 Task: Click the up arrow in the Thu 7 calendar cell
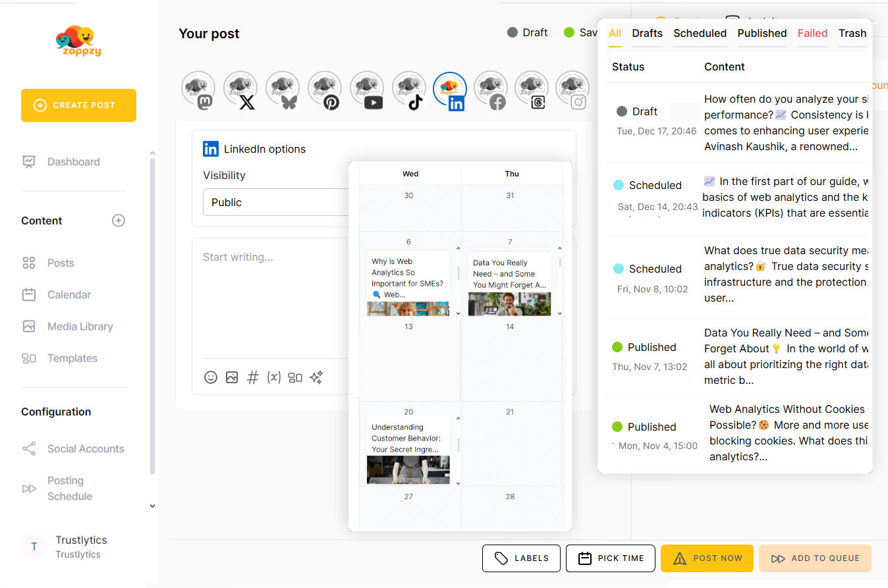click(x=559, y=248)
